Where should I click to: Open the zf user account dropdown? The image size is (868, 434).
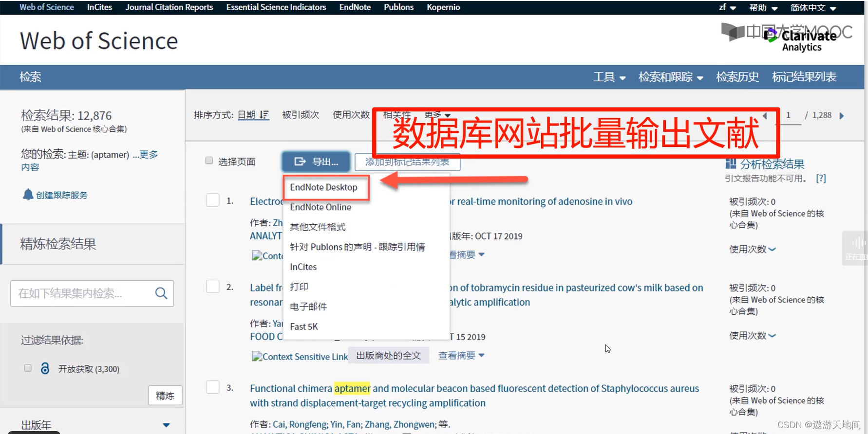tap(727, 7)
